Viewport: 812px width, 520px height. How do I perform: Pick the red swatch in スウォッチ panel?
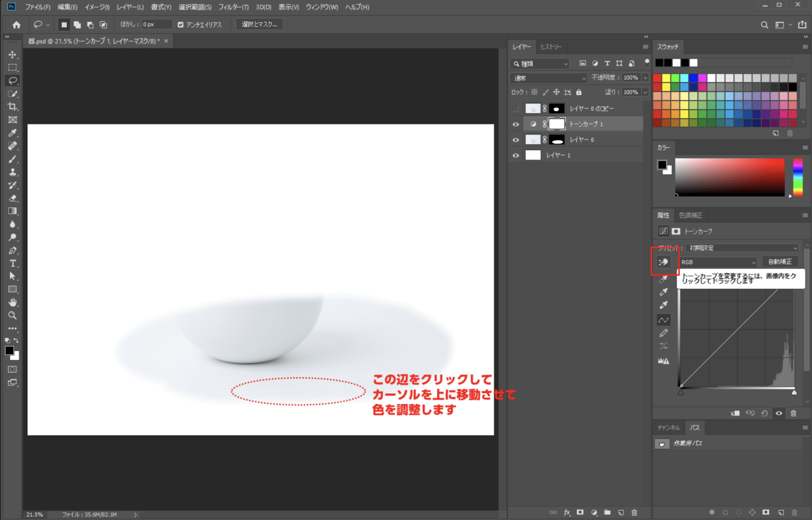pyautogui.click(x=657, y=78)
